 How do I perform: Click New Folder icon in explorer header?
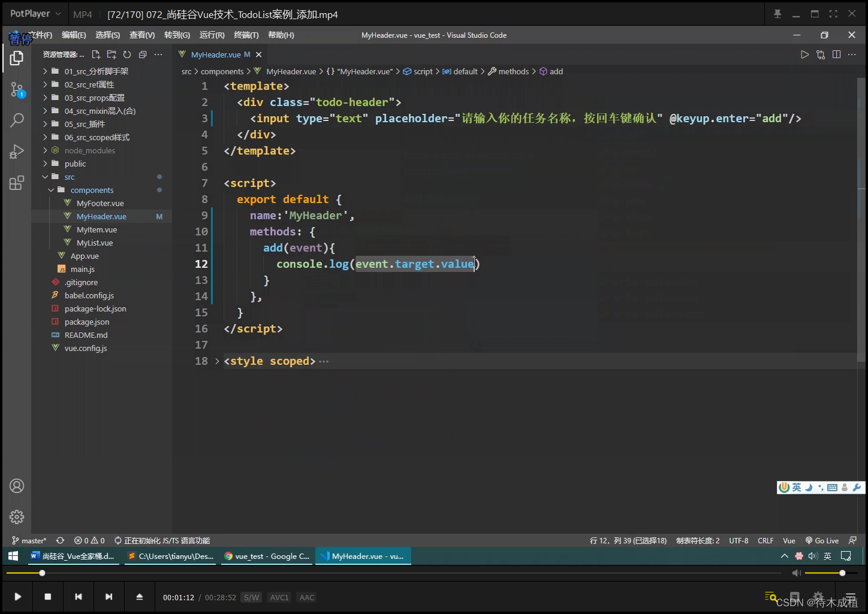click(x=111, y=55)
